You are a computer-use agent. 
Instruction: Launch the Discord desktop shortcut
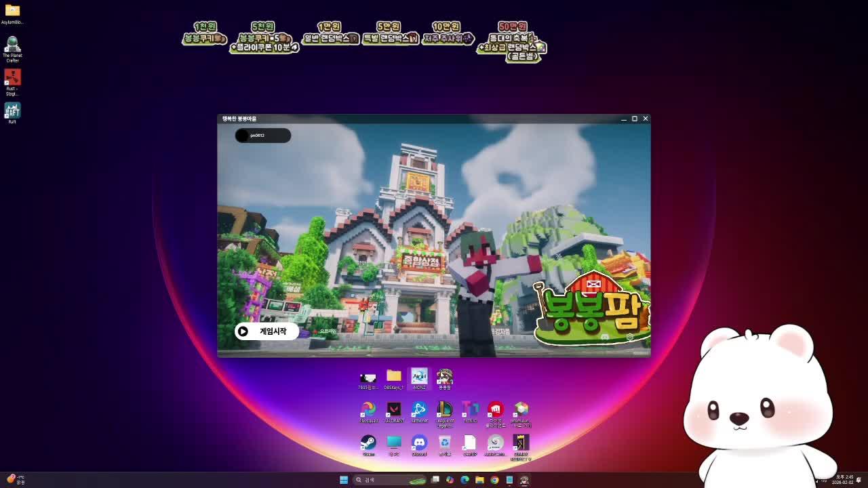click(419, 445)
